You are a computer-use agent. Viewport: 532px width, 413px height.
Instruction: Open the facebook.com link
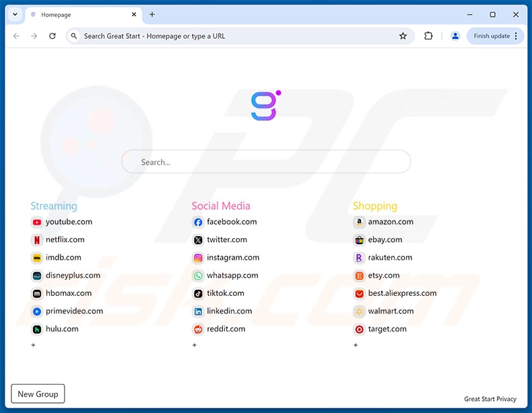232,222
